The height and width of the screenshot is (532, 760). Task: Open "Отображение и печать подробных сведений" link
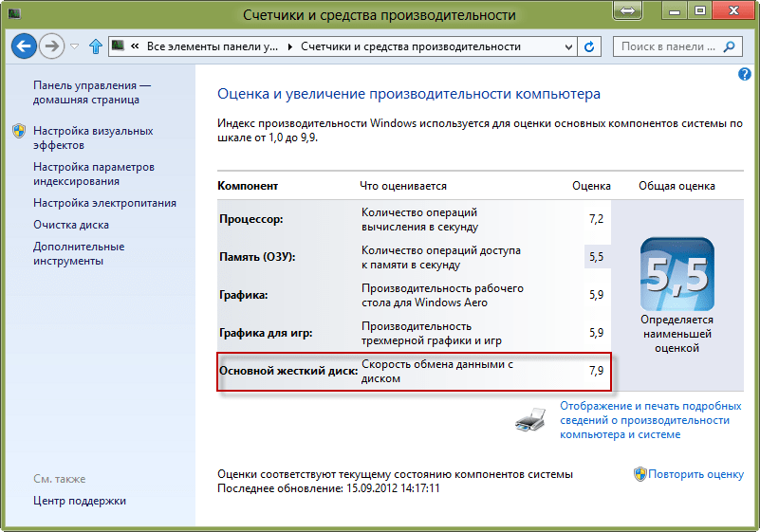pos(663,419)
